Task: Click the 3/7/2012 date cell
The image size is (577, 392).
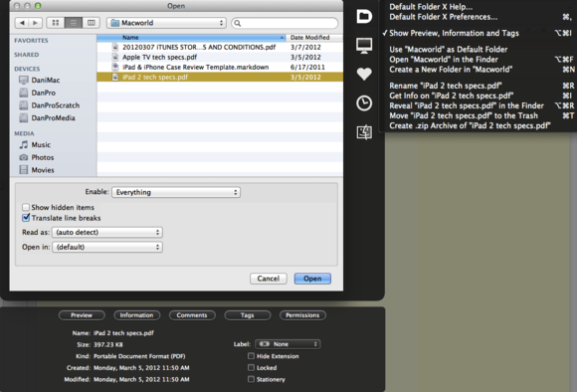Action: coord(305,47)
